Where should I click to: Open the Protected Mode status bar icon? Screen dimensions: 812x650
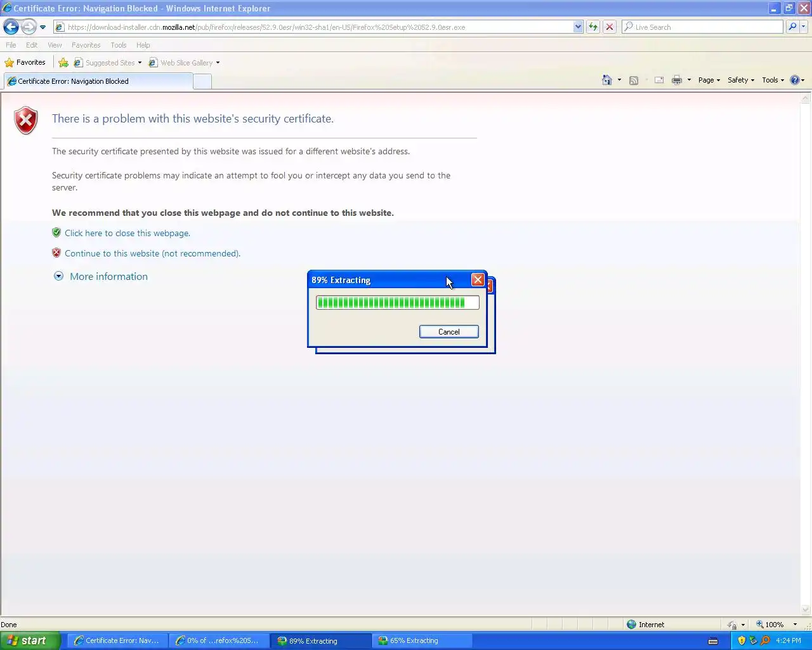coord(733,625)
